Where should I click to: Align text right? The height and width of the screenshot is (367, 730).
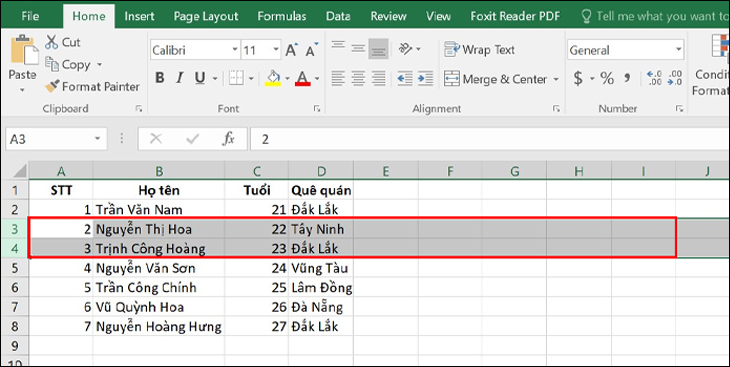[379, 78]
